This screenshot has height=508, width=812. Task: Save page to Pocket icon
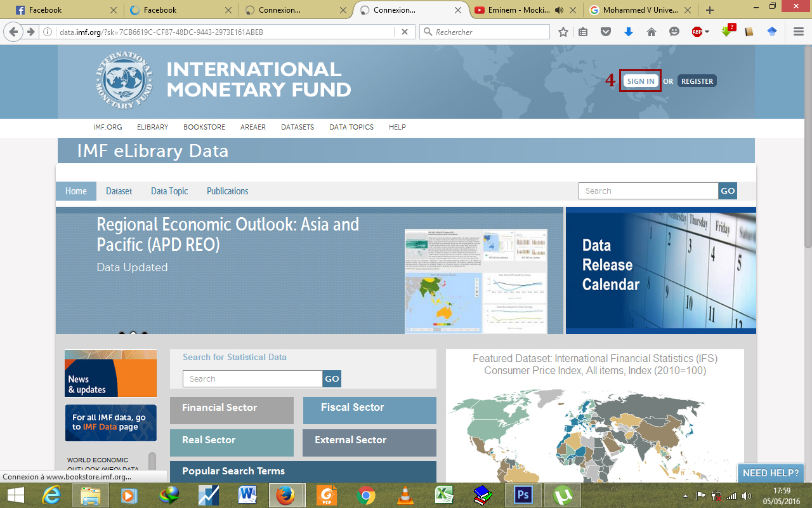click(606, 32)
